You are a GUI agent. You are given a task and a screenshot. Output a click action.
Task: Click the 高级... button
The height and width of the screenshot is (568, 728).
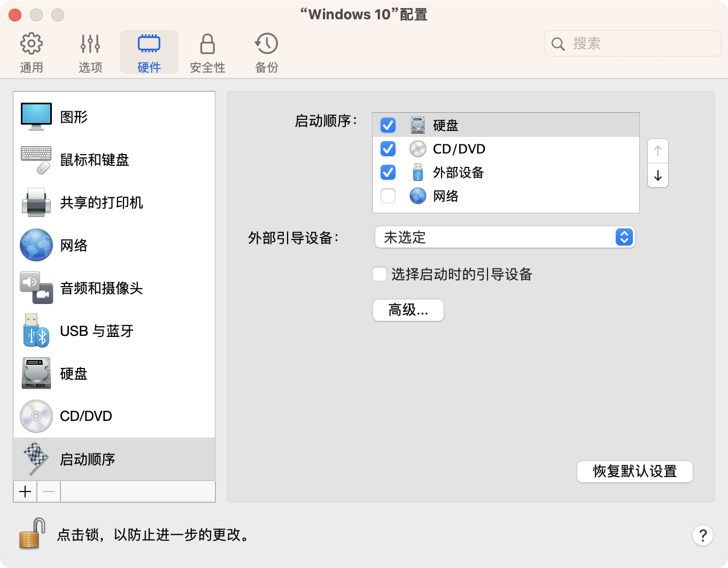[408, 310]
